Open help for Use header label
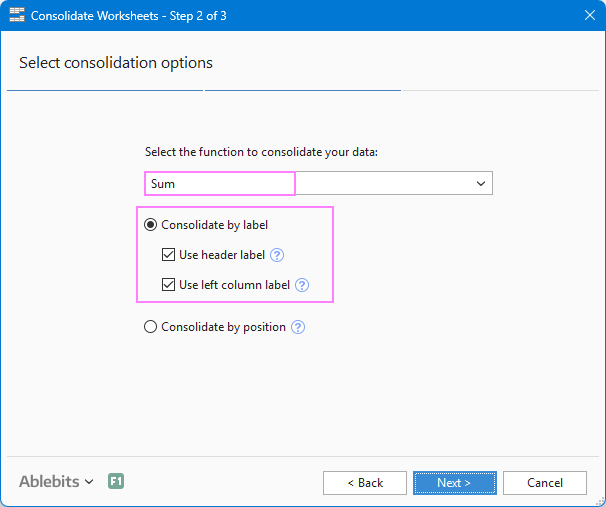The height and width of the screenshot is (507, 606). click(x=277, y=255)
